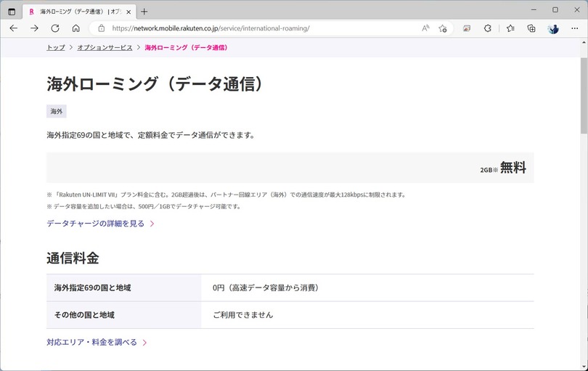
Task: Open the browser home page
Action: (x=75, y=28)
